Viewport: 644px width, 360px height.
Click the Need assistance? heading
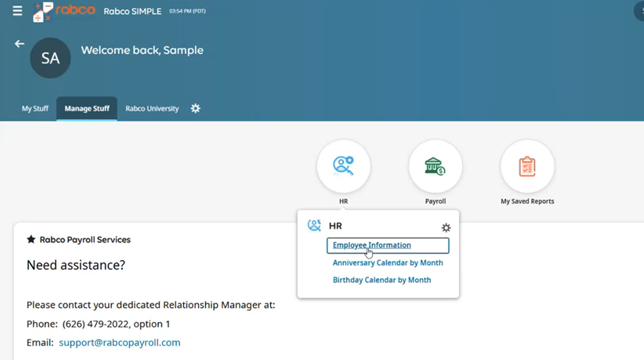click(x=76, y=265)
